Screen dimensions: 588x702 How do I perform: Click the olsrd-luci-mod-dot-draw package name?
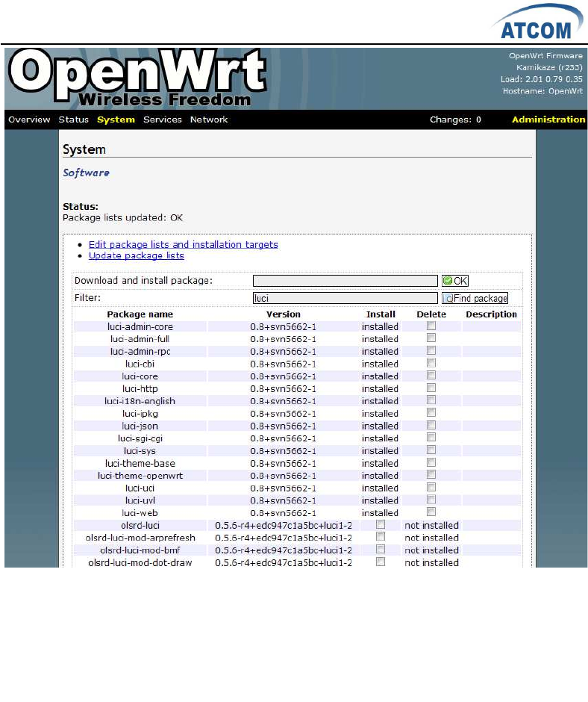click(140, 563)
